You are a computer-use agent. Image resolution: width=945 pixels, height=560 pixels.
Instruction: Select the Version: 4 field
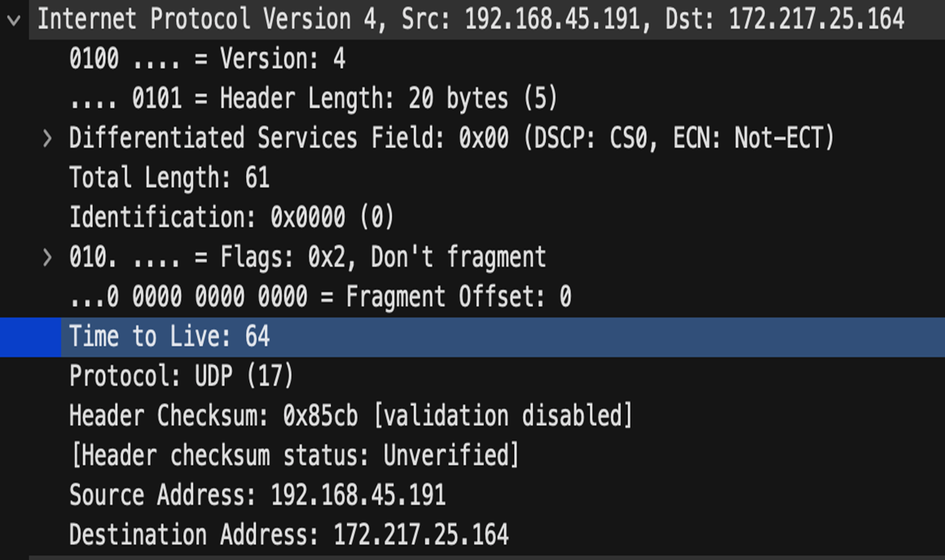click(207, 59)
